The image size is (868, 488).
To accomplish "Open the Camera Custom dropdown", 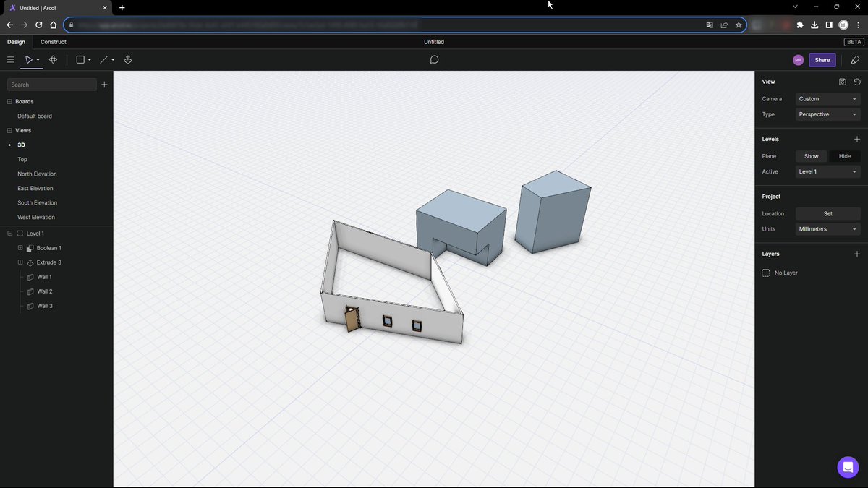I will tap(827, 99).
